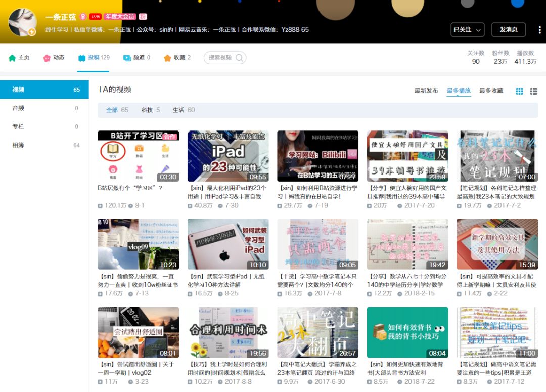
Task: Sort videos by 最多播放
Action: [459, 91]
